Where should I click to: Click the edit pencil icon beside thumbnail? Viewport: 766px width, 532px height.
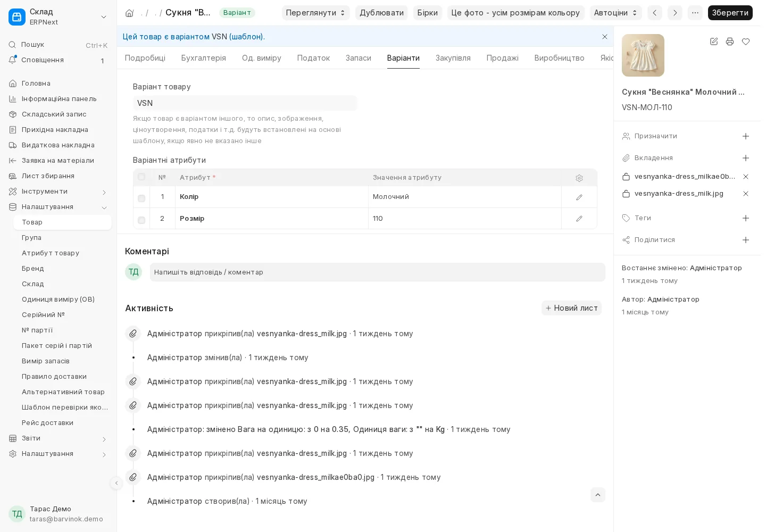714,41
